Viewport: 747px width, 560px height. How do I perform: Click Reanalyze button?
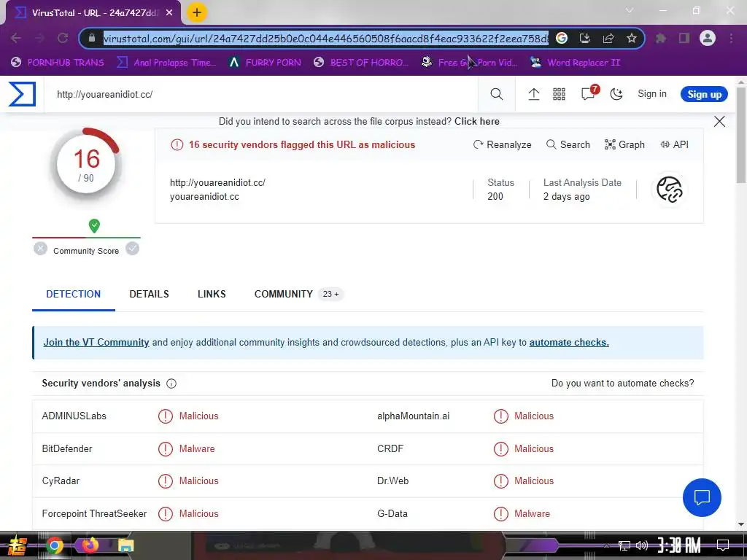point(502,145)
